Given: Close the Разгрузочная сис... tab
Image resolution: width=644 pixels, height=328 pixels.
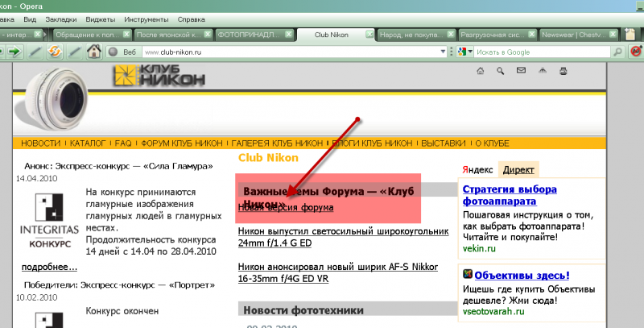Looking at the screenshot, I should click(x=532, y=34).
